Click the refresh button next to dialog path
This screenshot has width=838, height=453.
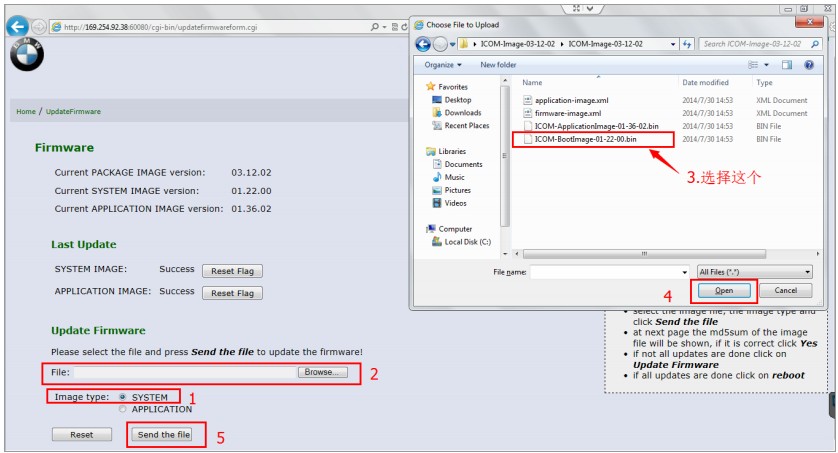pos(687,44)
